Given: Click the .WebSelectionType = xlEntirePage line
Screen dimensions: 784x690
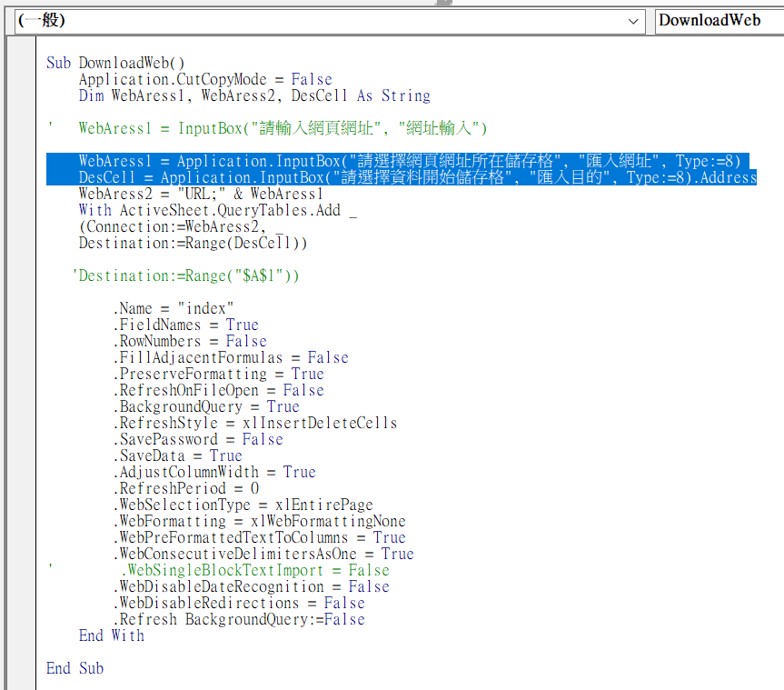Looking at the screenshot, I should [x=243, y=505].
